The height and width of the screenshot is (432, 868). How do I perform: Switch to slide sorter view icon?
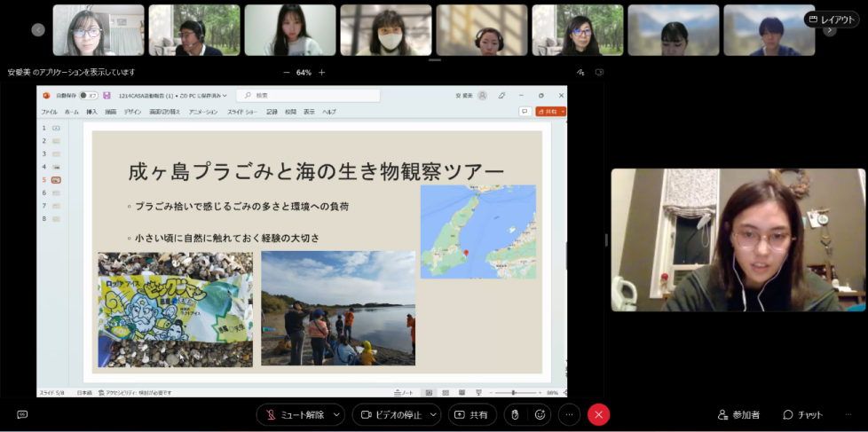tap(446, 393)
